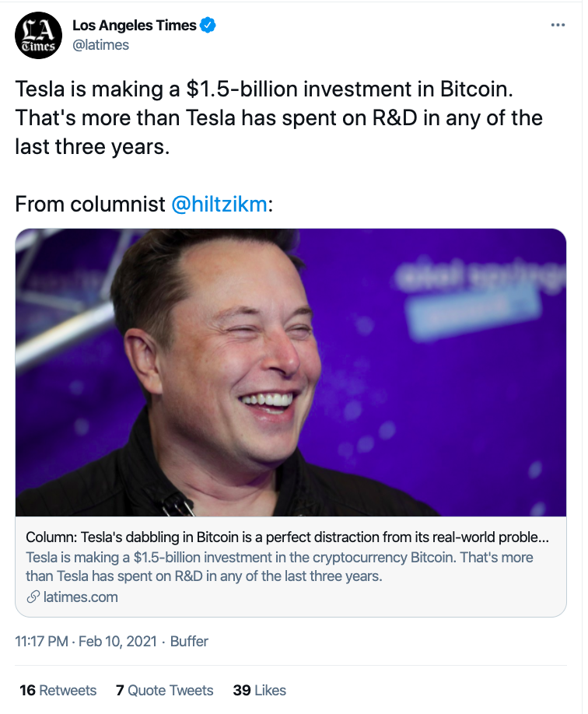
Task: View the 39 Likes list
Action: pos(259,690)
